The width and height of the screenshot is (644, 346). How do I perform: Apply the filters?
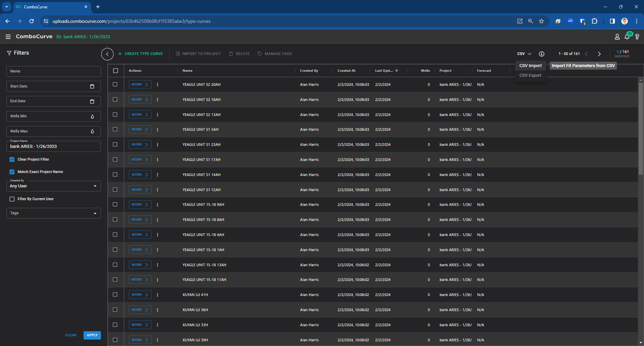click(92, 335)
